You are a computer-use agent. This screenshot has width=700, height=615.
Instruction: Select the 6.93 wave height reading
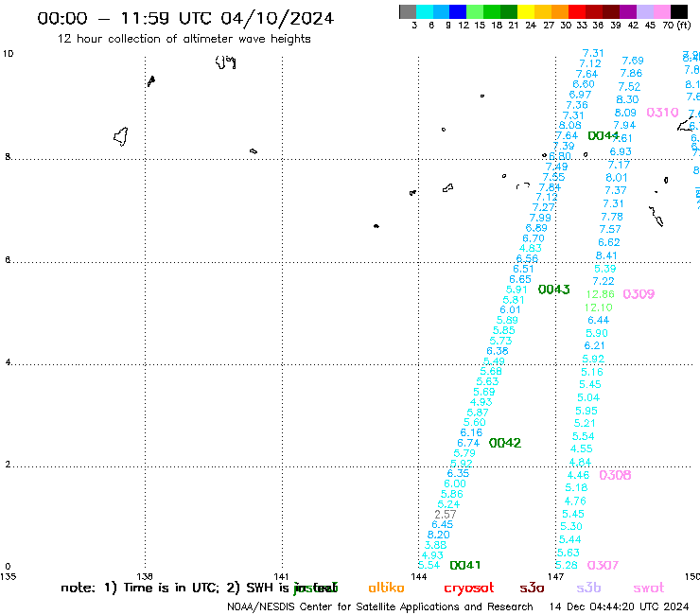pyautogui.click(x=621, y=151)
